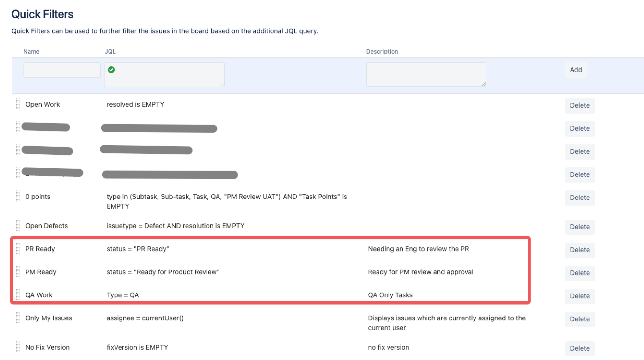The width and height of the screenshot is (644, 360).
Task: Edit Only My Issues JQL assignee query
Action: point(145,318)
